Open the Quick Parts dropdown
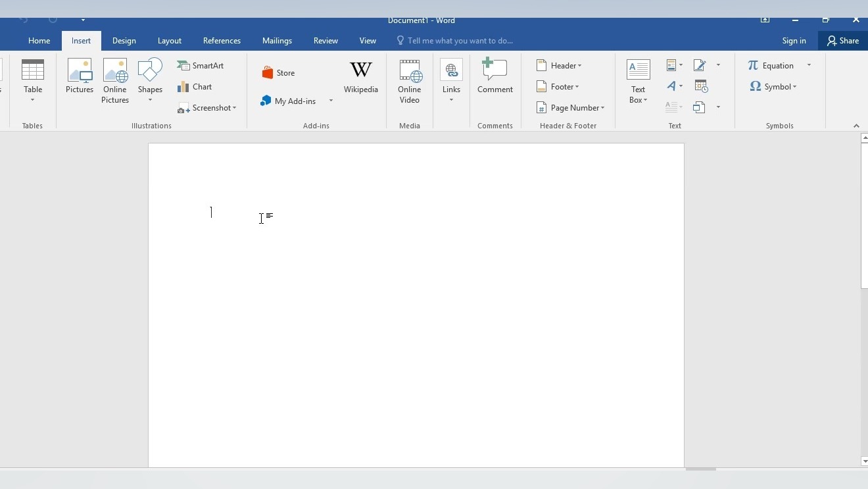The width and height of the screenshot is (868, 489). coord(675,66)
